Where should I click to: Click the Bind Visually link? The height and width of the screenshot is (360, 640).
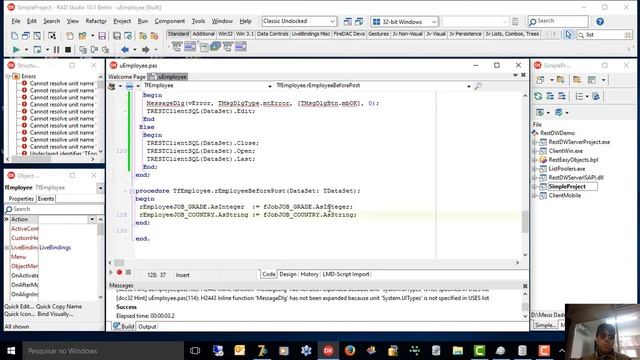pos(55,314)
